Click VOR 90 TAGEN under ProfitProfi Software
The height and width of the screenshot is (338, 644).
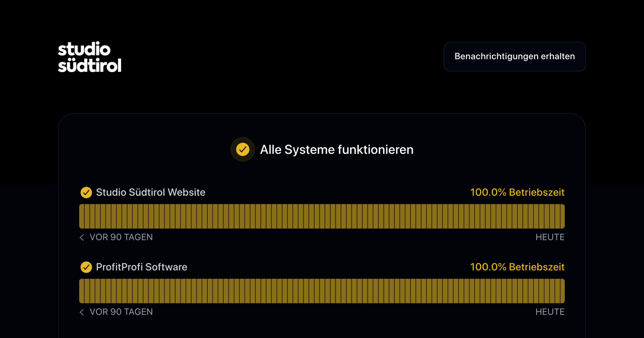121,312
